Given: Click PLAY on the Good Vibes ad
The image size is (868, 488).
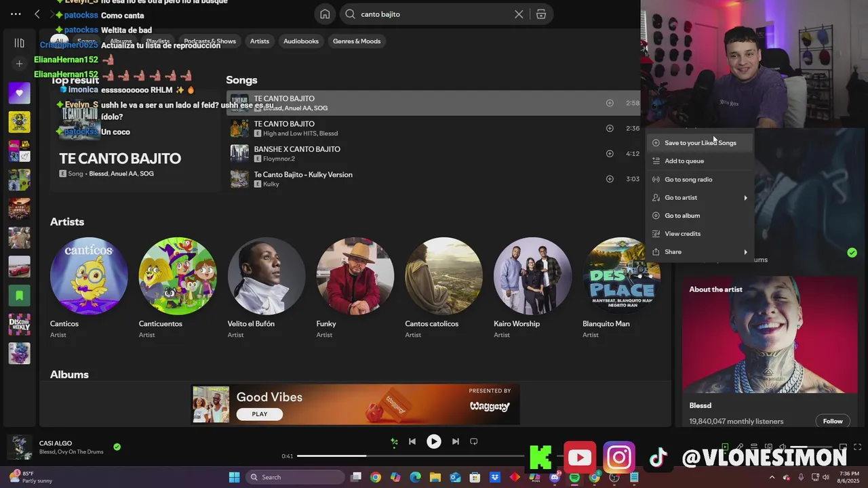Looking at the screenshot, I should (260, 414).
